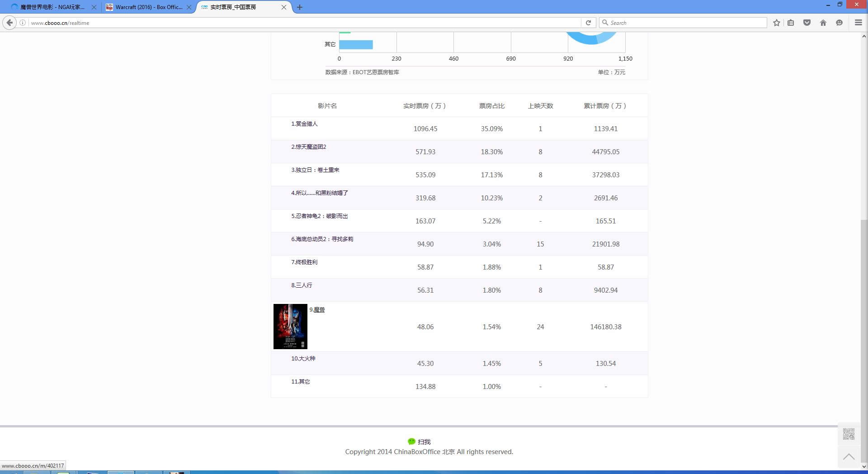The image size is (868, 474).
Task: Click the back navigation arrow
Action: point(9,23)
